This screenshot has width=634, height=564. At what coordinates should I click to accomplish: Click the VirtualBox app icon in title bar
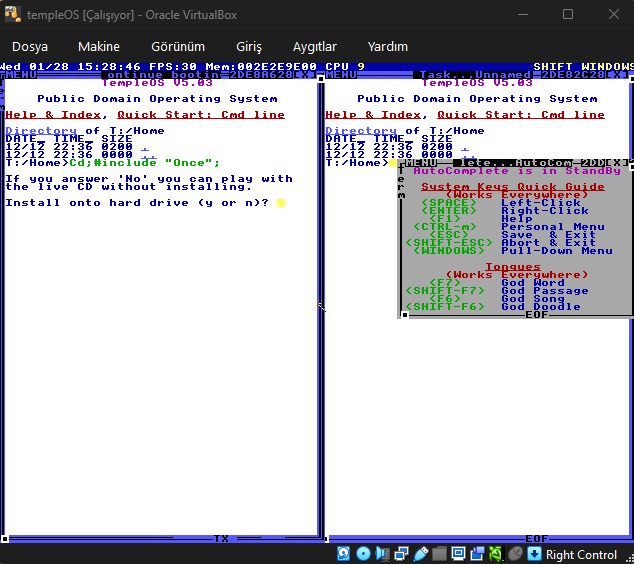(x=13, y=15)
